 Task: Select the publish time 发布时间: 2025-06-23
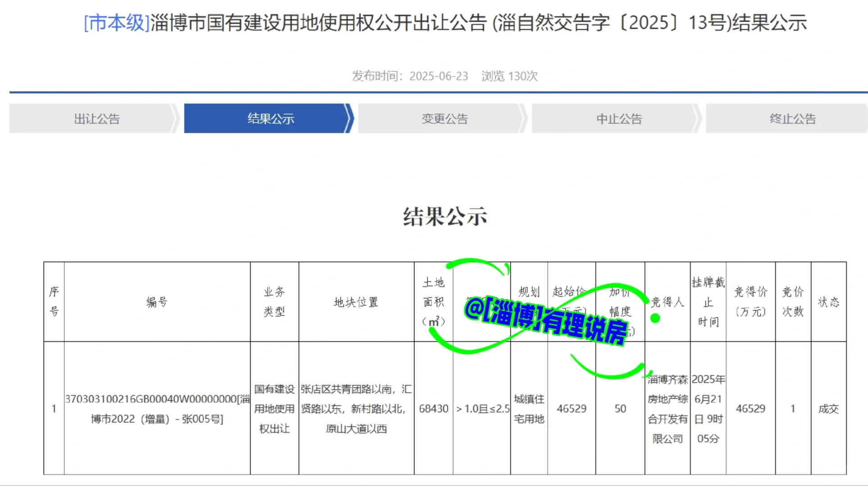tap(410, 76)
